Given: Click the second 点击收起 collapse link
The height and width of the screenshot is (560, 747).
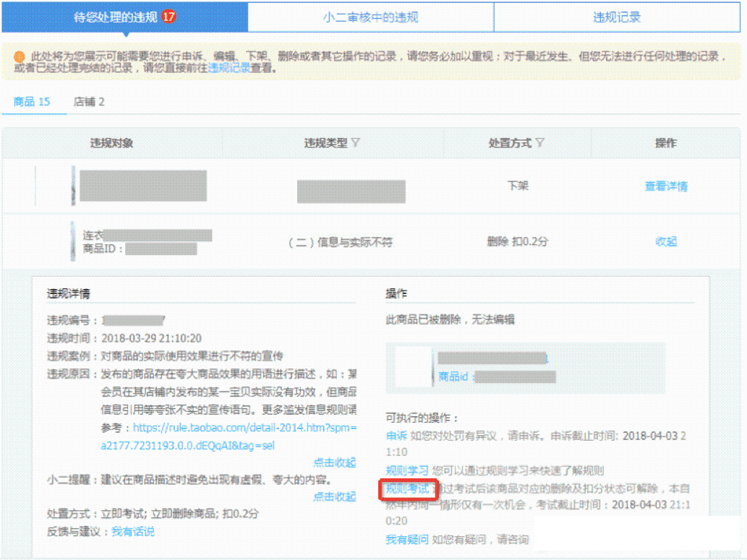Looking at the screenshot, I should (336, 496).
